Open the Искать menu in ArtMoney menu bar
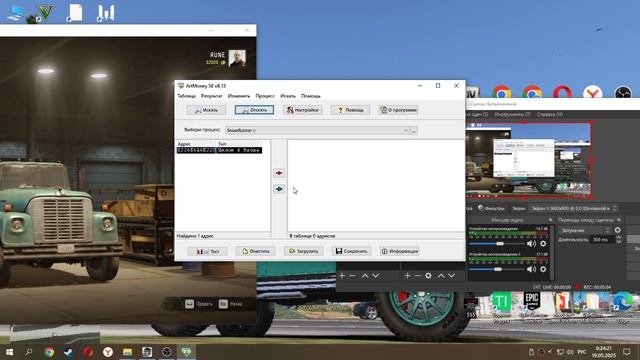640x360 pixels. pos(288,96)
